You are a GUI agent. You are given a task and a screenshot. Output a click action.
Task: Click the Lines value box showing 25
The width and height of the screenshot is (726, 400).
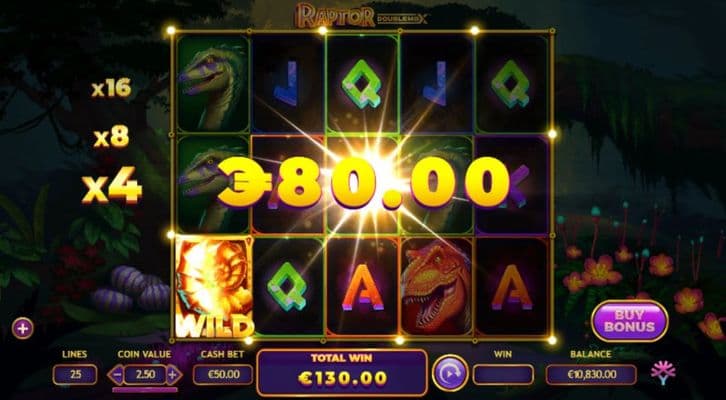coord(75,375)
